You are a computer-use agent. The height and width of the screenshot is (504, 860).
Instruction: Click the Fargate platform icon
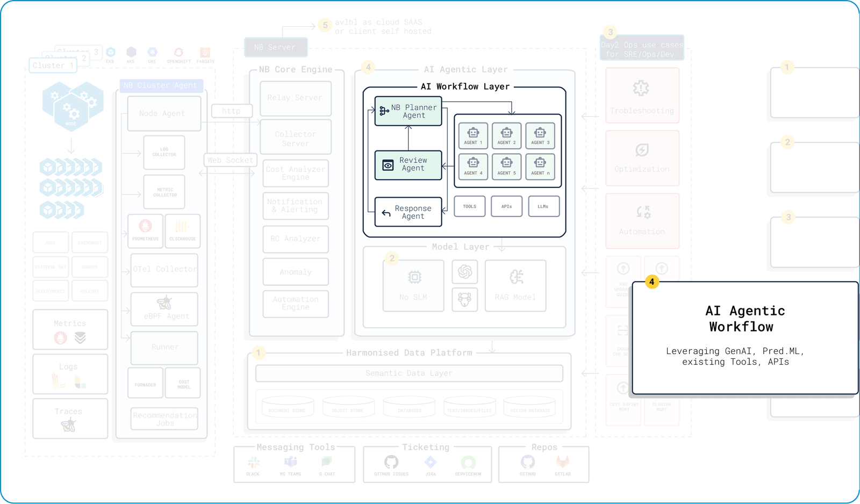click(x=205, y=52)
